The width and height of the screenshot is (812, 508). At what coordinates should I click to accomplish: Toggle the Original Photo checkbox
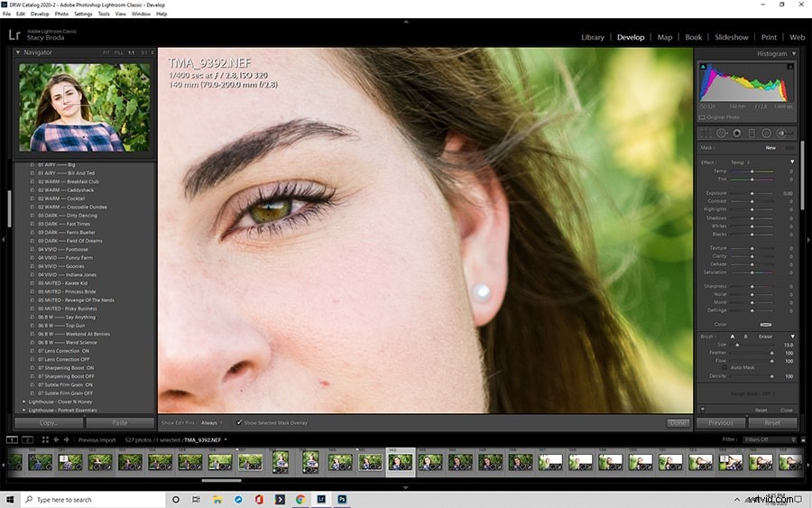[702, 117]
